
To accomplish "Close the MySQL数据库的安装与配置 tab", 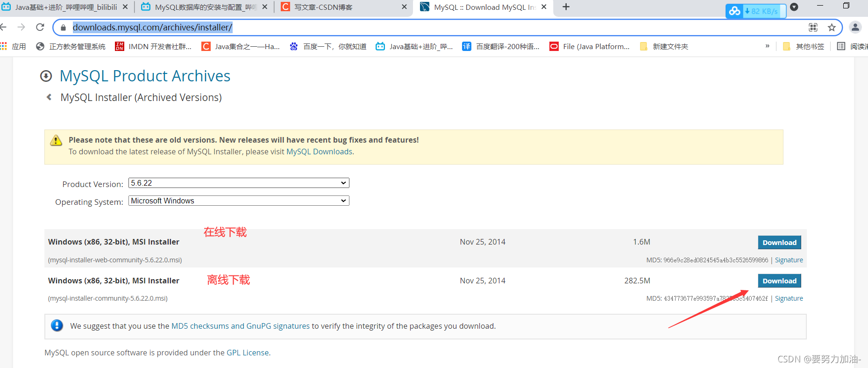I will tap(265, 7).
